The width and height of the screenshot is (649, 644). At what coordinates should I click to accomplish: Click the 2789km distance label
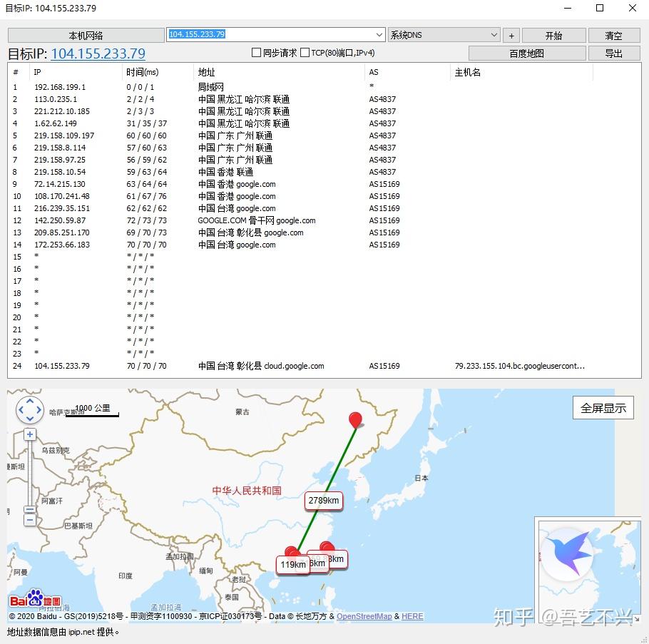324,501
